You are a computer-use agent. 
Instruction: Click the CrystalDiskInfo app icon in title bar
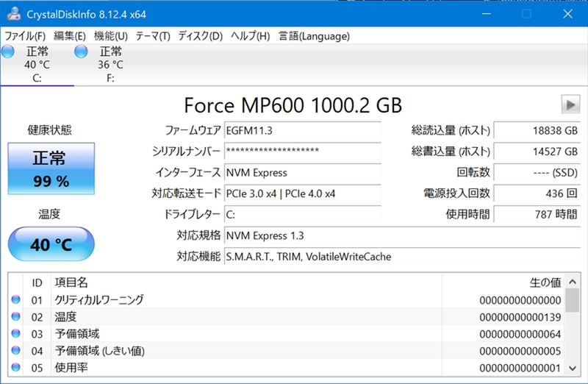click(14, 13)
